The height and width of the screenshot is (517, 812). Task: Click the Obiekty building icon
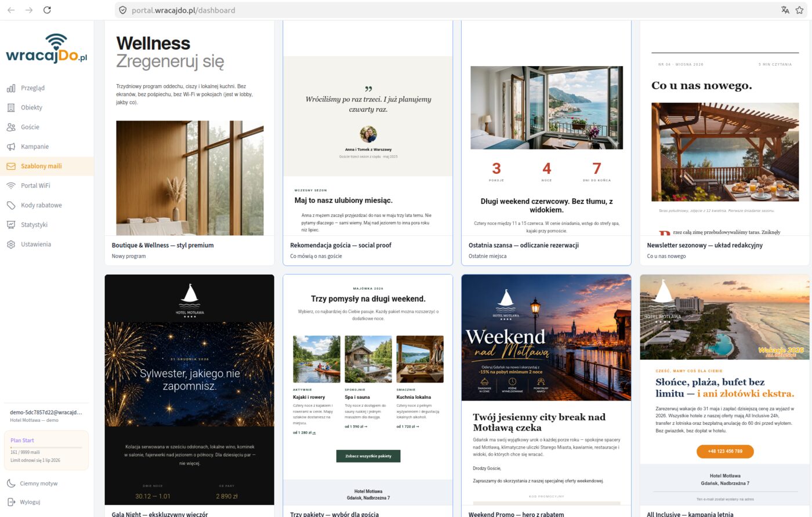(11, 108)
